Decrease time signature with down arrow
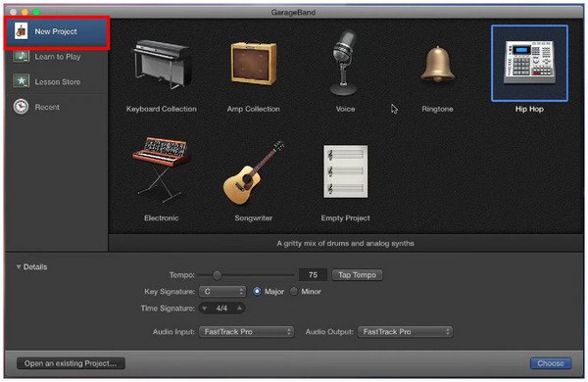588x382 pixels. pyautogui.click(x=205, y=309)
